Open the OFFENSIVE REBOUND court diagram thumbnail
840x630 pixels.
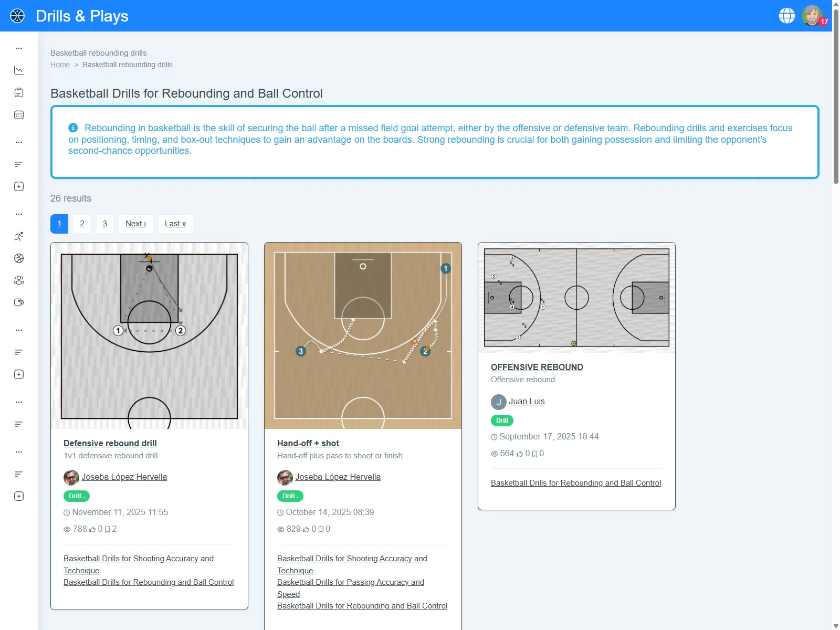[576, 297]
